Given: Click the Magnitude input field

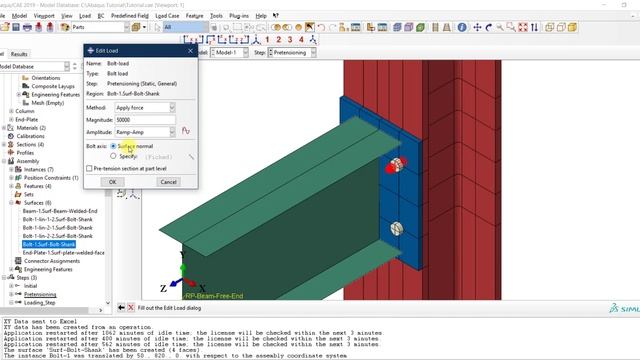Looking at the screenshot, I should point(145,120).
